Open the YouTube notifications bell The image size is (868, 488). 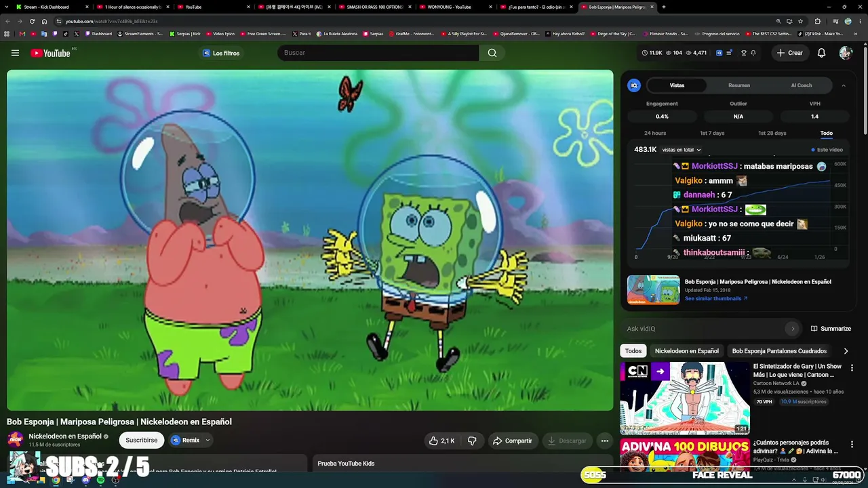click(821, 53)
